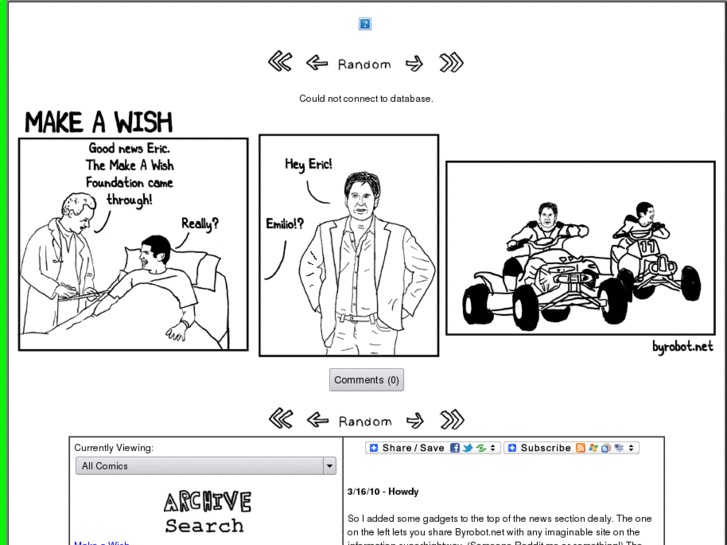727x545 pixels.
Task: Click the ARCHIVE heading graphic
Action: 207,502
